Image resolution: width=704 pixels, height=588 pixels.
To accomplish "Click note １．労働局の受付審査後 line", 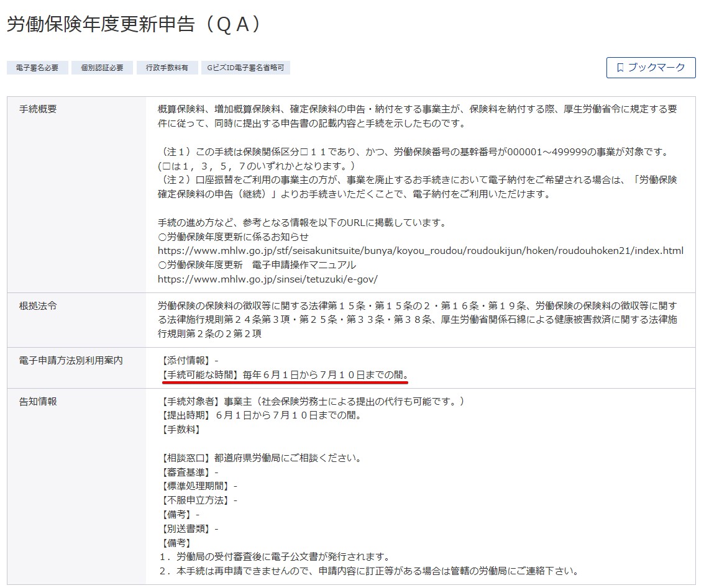I will pyautogui.click(x=275, y=557).
